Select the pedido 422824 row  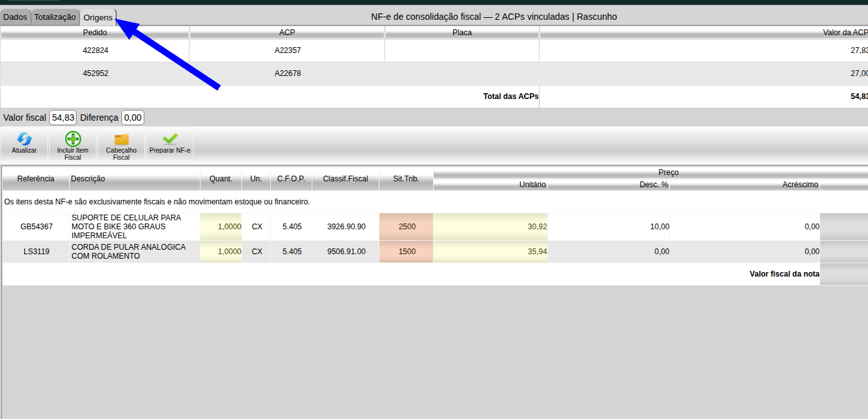[x=434, y=50]
